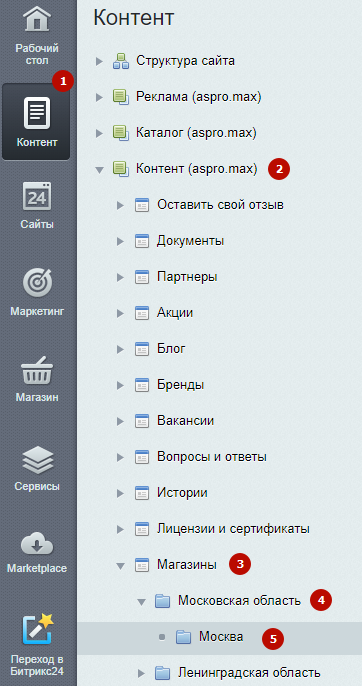Open Сайты label in sidebar
362x686 pixels.
pos(37,224)
